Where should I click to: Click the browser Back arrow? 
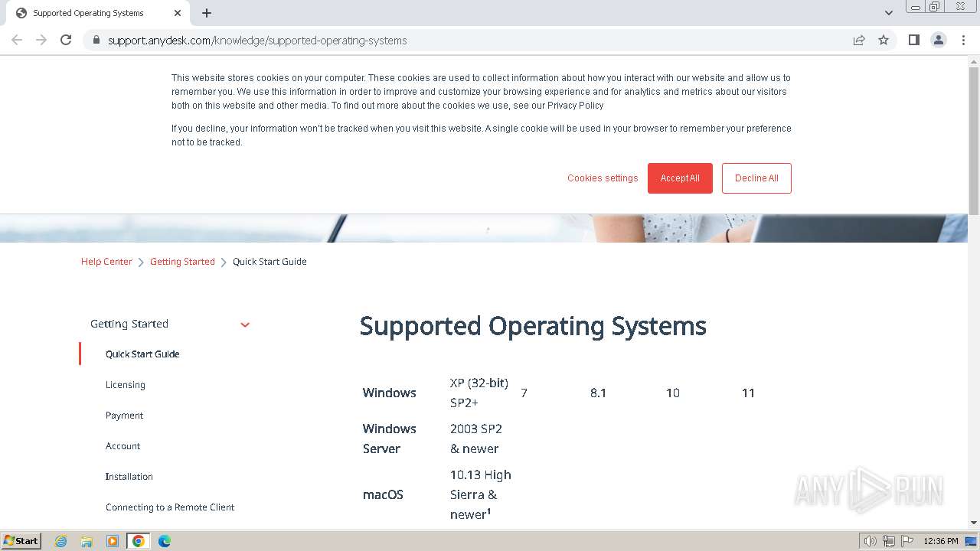[x=17, y=40]
